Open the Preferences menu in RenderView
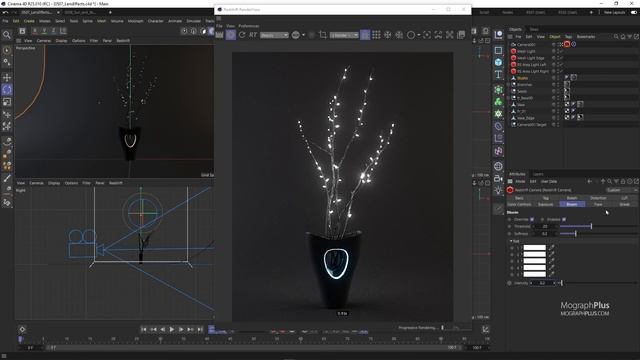Viewport: 640px width, 360px height. 249,26
